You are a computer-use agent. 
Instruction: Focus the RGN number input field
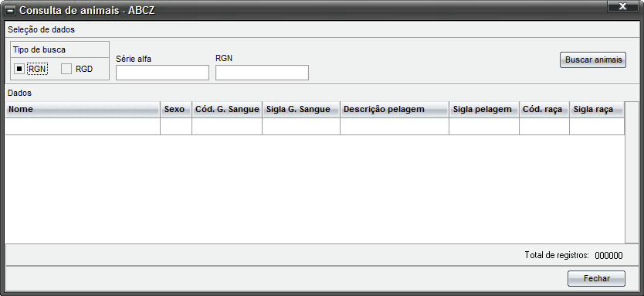(262, 73)
